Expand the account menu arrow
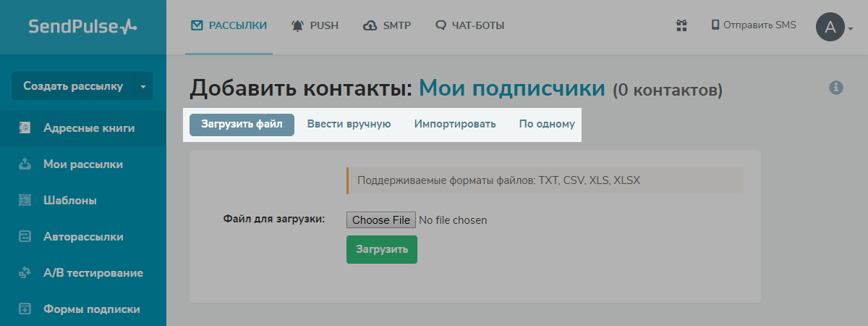The image size is (868, 326). click(x=851, y=29)
